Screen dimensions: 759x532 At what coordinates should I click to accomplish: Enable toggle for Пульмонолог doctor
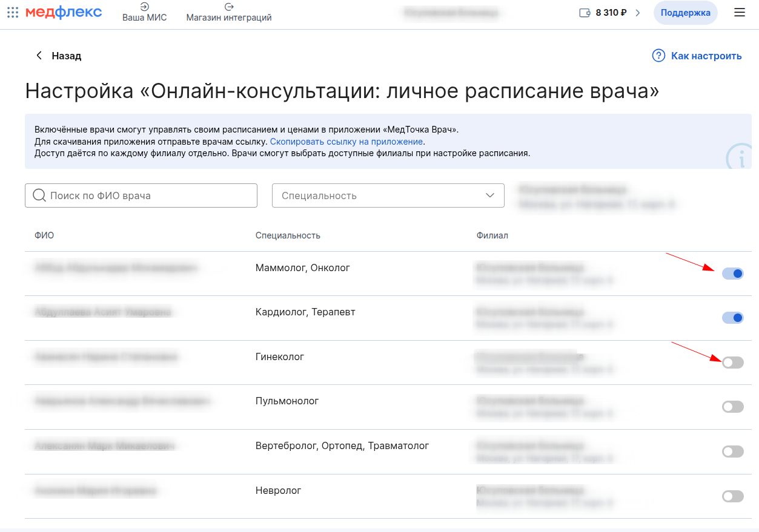[732, 407]
